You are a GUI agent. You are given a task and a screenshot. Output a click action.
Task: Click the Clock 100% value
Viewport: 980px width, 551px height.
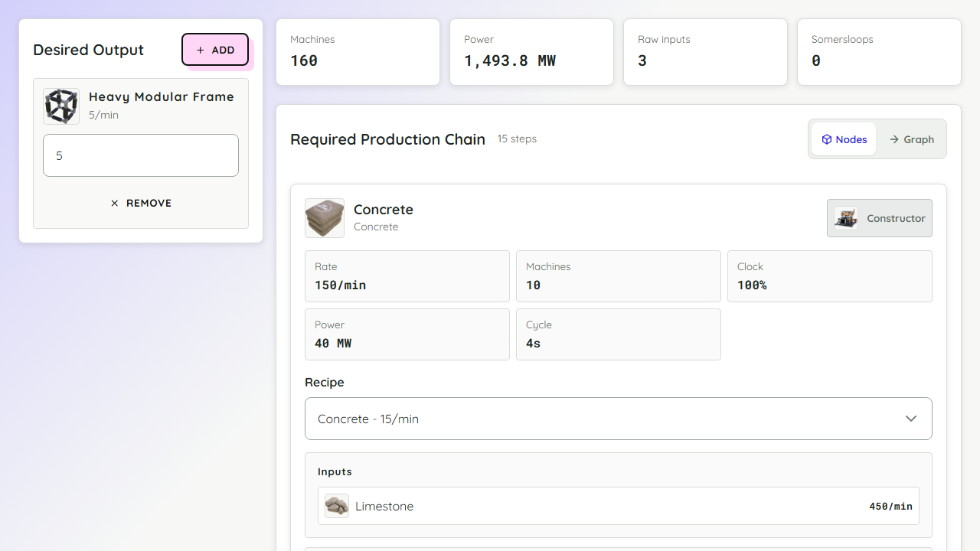752,285
